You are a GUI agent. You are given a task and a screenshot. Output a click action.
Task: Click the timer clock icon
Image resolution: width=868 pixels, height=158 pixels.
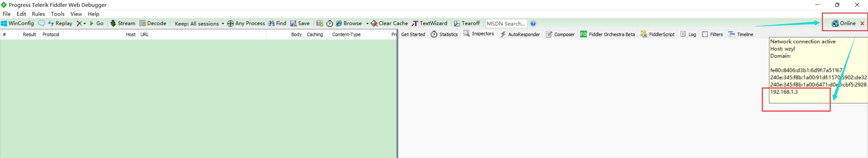[329, 23]
